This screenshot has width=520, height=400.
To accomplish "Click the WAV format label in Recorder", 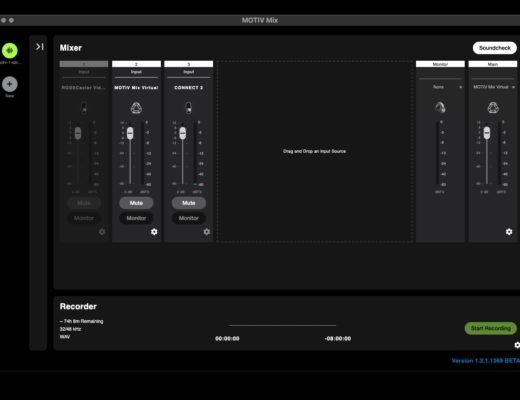I will (65, 337).
